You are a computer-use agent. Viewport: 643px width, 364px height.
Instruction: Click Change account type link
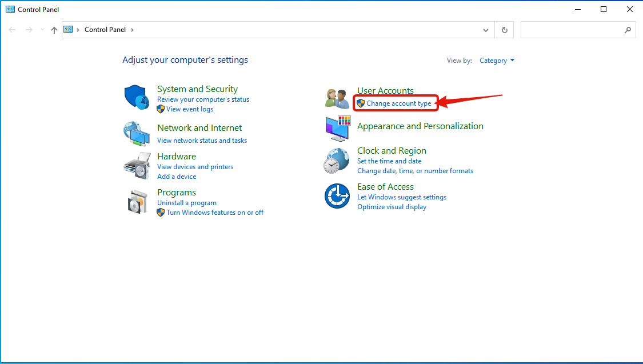click(398, 103)
